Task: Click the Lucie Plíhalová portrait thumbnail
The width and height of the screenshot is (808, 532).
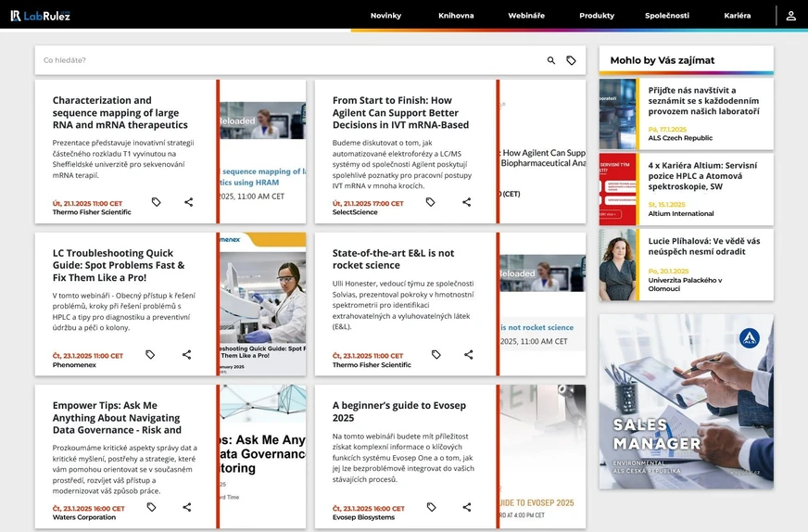Action: coord(617,264)
